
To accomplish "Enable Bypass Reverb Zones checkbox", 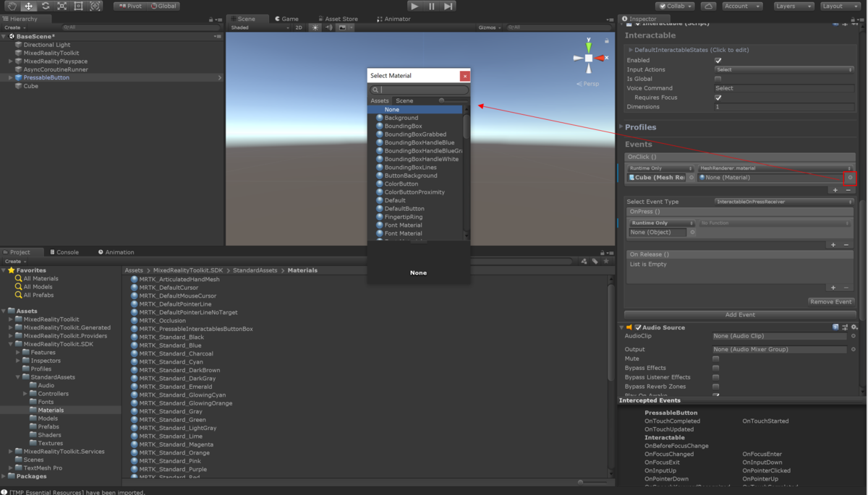I will pos(716,387).
